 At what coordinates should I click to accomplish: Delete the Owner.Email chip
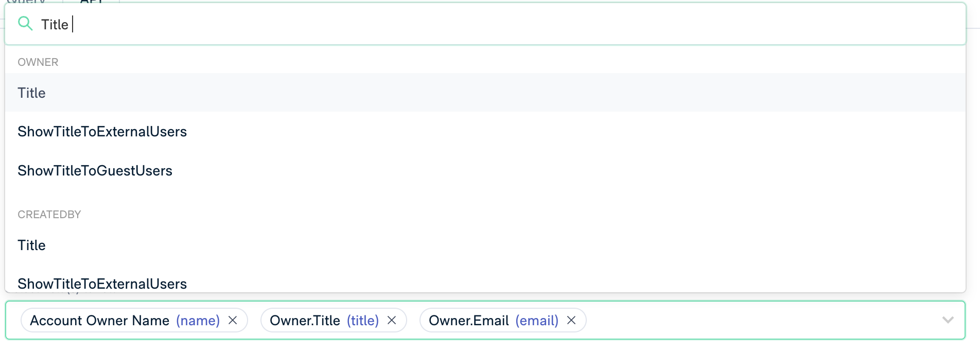pyautogui.click(x=571, y=321)
